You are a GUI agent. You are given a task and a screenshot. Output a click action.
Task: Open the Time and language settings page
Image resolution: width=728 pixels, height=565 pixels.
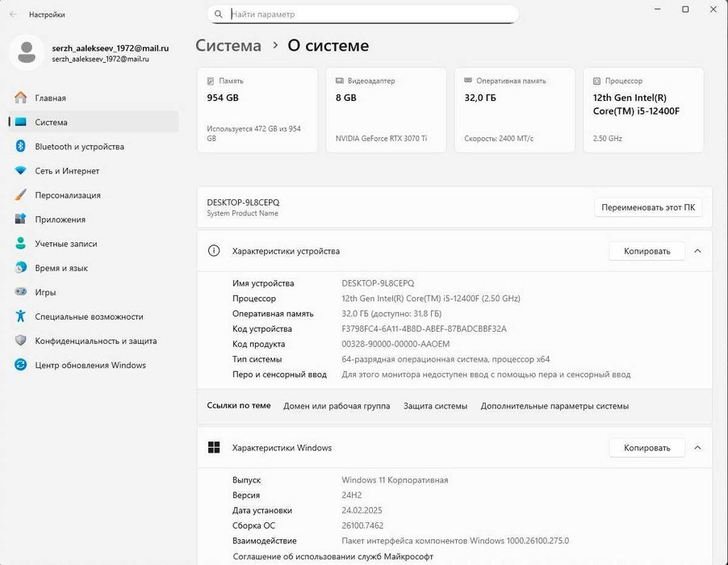61,268
